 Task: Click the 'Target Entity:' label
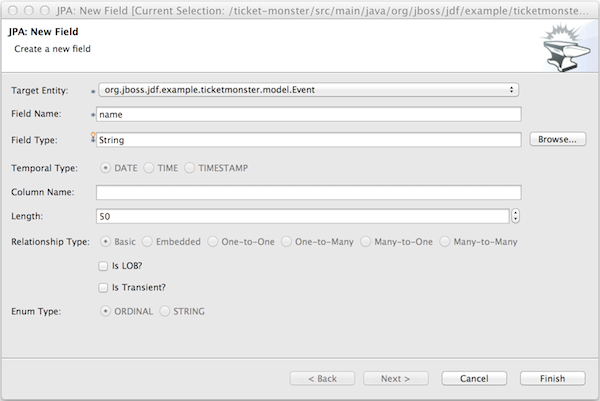pyautogui.click(x=40, y=91)
